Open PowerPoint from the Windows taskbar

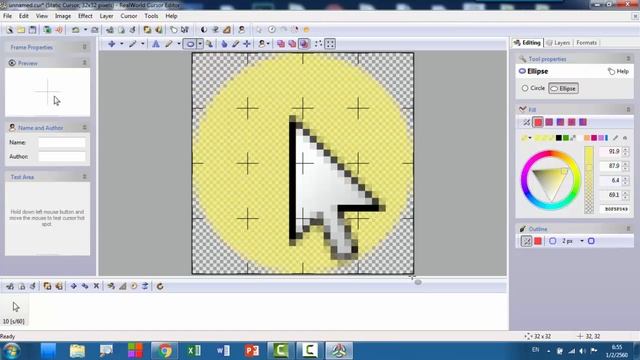tap(252, 351)
